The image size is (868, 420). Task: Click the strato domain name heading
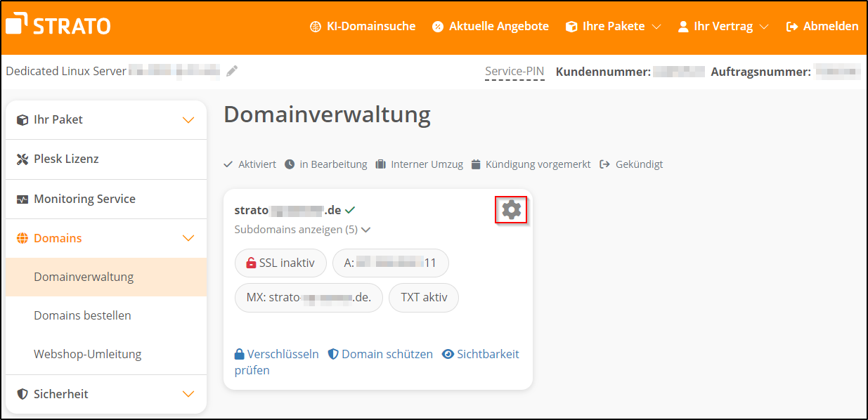coord(288,209)
